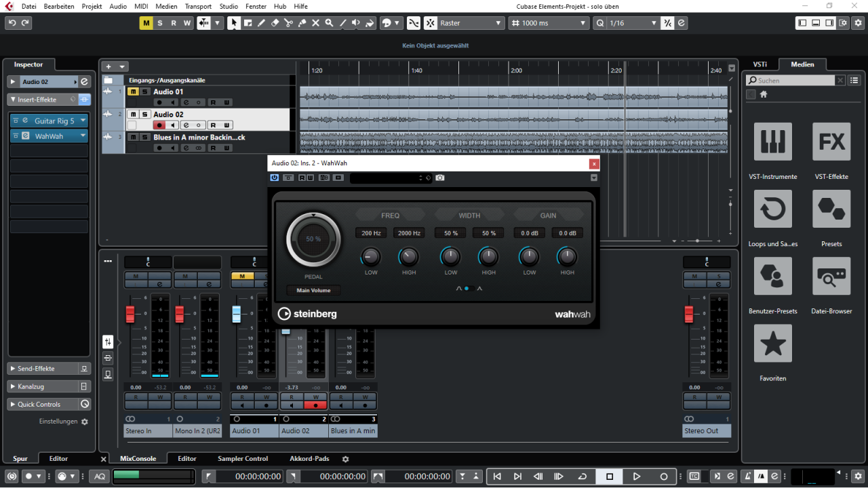Viewport: 868px width, 488px height.
Task: Open the Projekt menu
Action: 92,6
